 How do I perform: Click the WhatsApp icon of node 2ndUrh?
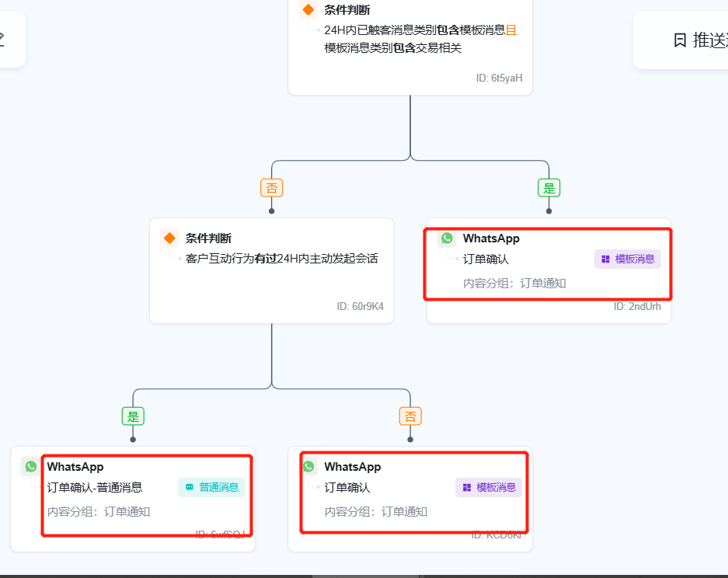447,239
